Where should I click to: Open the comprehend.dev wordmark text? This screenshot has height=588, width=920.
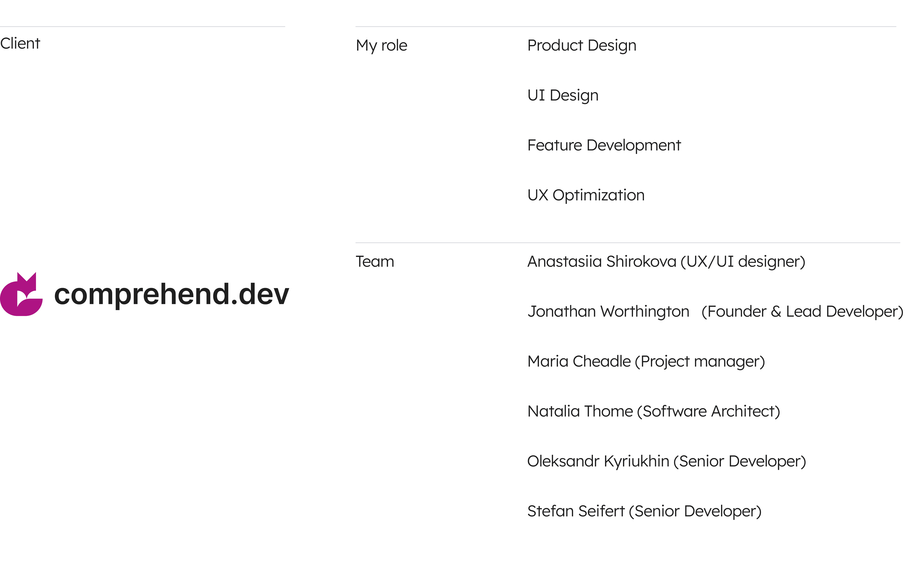coord(172,294)
